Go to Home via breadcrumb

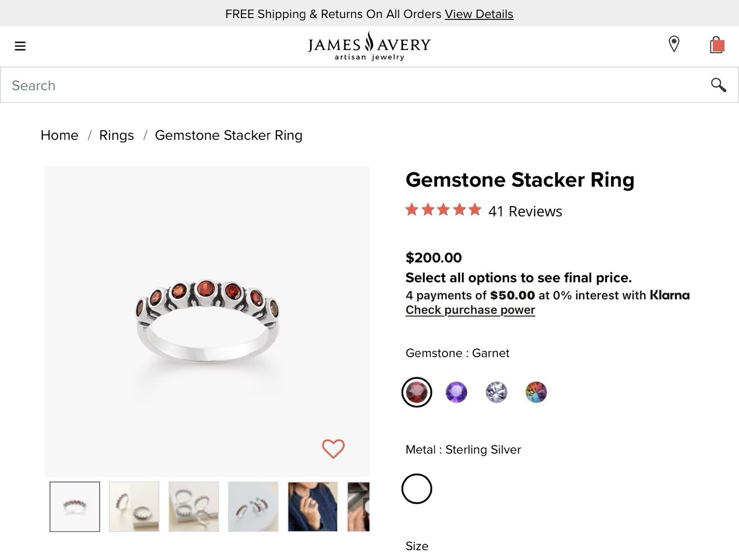[x=59, y=135]
